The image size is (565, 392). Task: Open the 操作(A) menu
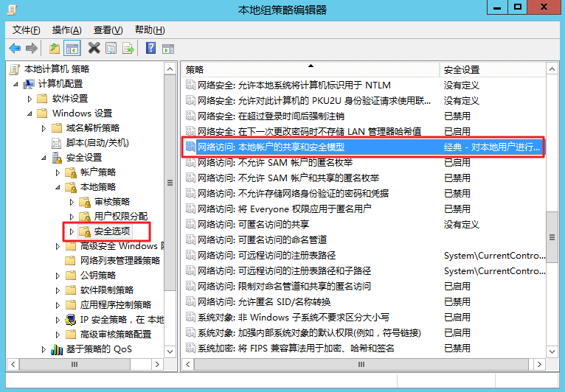click(66, 29)
